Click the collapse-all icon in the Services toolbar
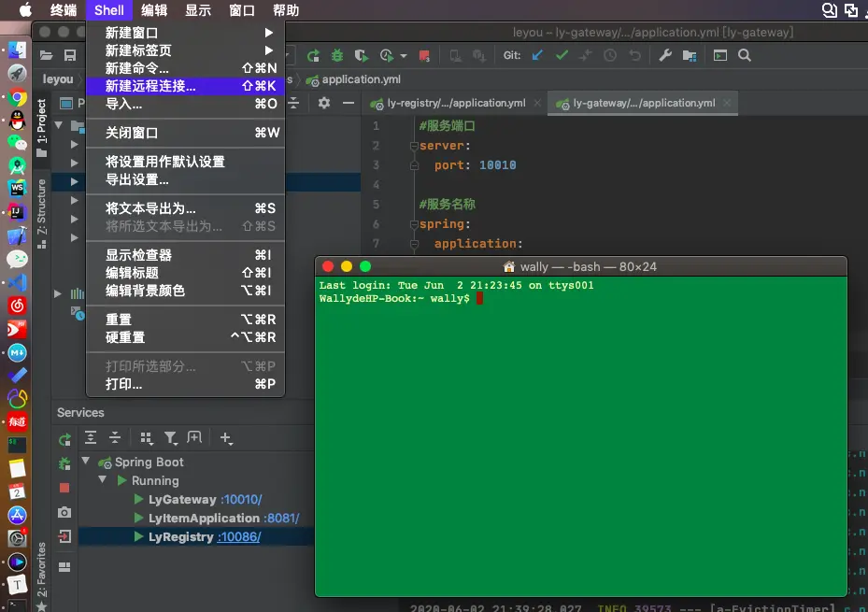This screenshot has height=612, width=868. coord(115,436)
